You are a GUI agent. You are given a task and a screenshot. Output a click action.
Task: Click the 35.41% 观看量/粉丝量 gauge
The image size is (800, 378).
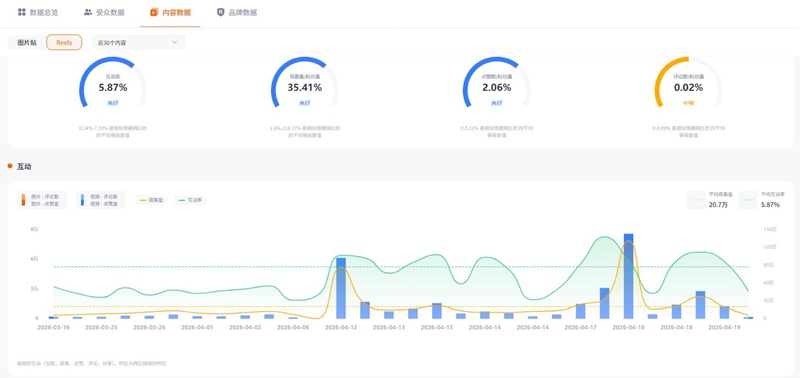[305, 82]
